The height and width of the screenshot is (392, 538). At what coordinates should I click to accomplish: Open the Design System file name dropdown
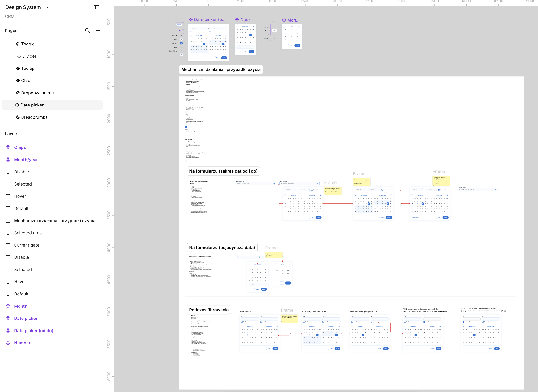[x=48, y=7]
